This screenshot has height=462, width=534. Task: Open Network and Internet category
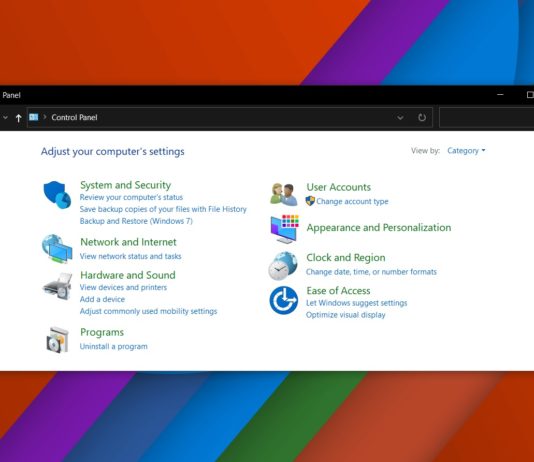pyautogui.click(x=128, y=242)
